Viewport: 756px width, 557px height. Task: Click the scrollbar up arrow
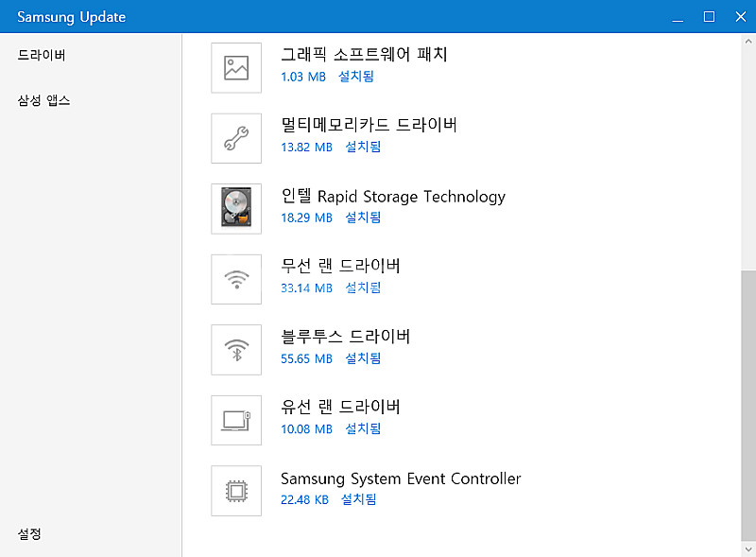point(748,42)
